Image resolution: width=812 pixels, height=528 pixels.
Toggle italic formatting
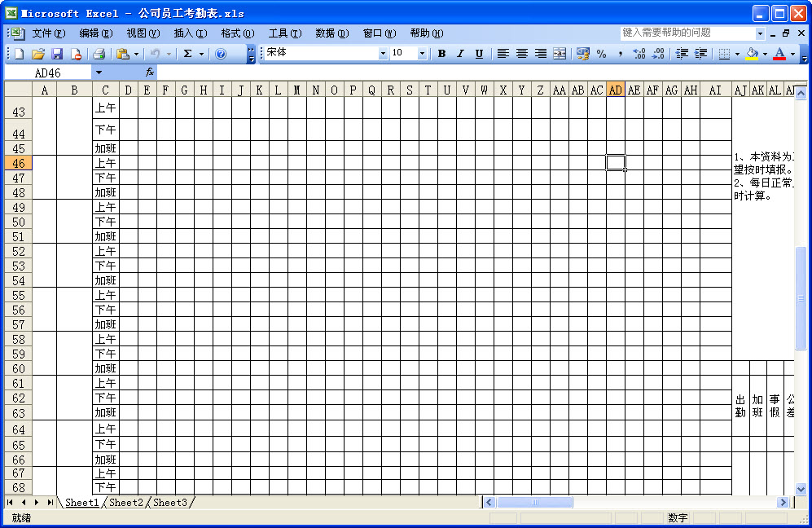(x=460, y=53)
